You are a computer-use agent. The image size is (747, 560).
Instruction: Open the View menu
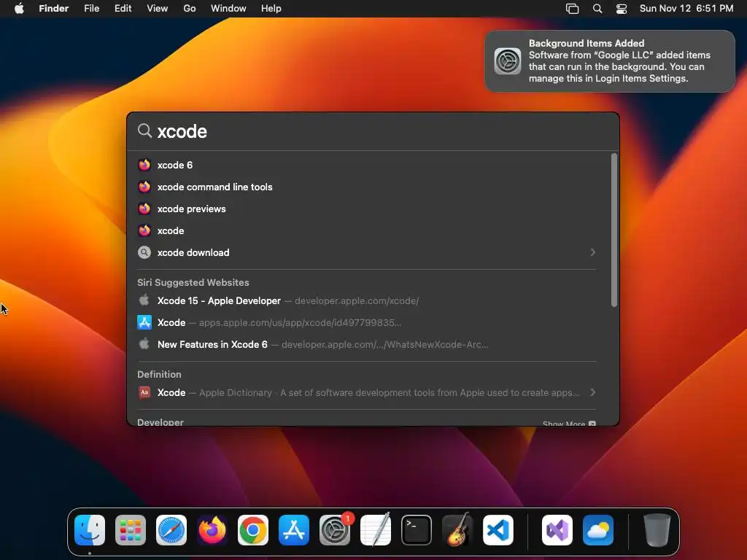tap(158, 9)
